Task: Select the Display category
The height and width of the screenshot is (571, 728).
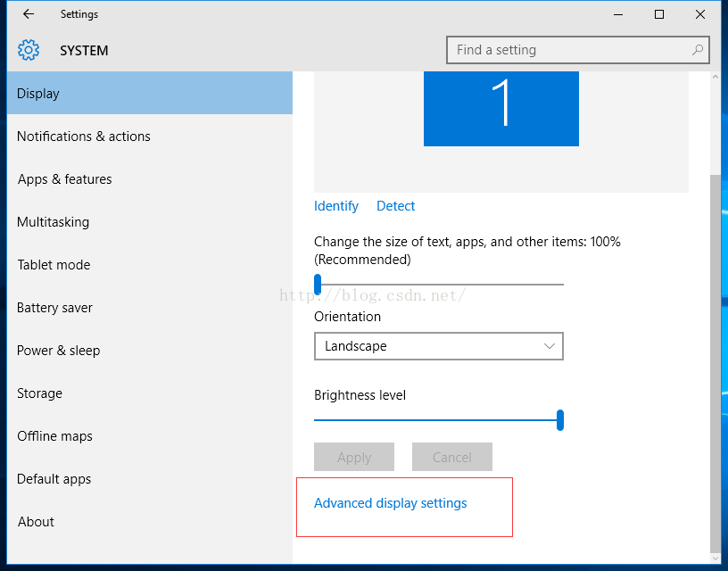Action: click(x=150, y=94)
